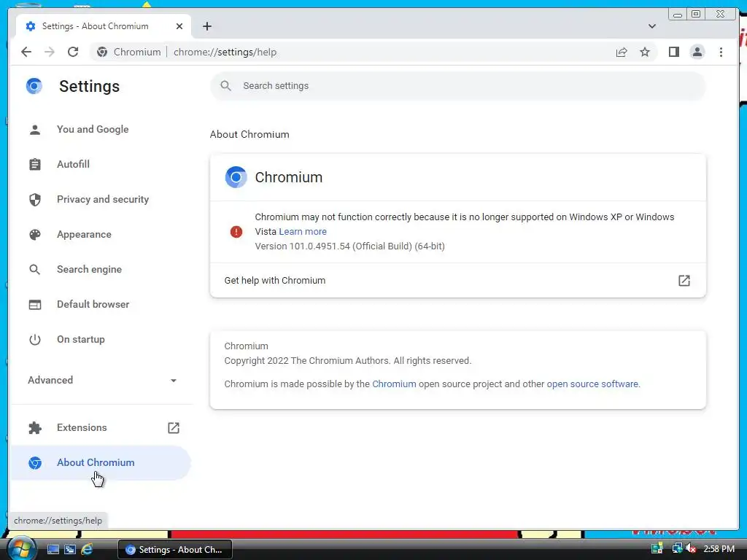
Task: Click the Get help external-link icon
Action: (684, 281)
